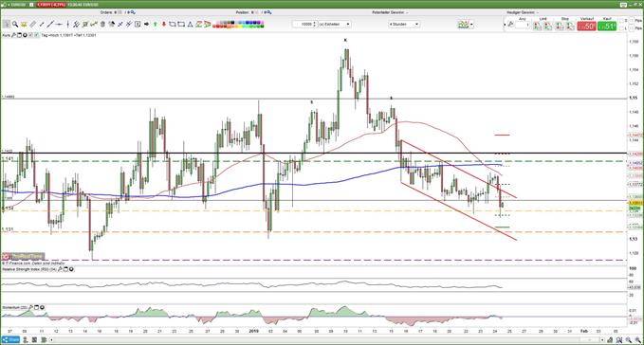Remove the RSI indicator panel
Screen dimensions: 644x345
point(71,269)
